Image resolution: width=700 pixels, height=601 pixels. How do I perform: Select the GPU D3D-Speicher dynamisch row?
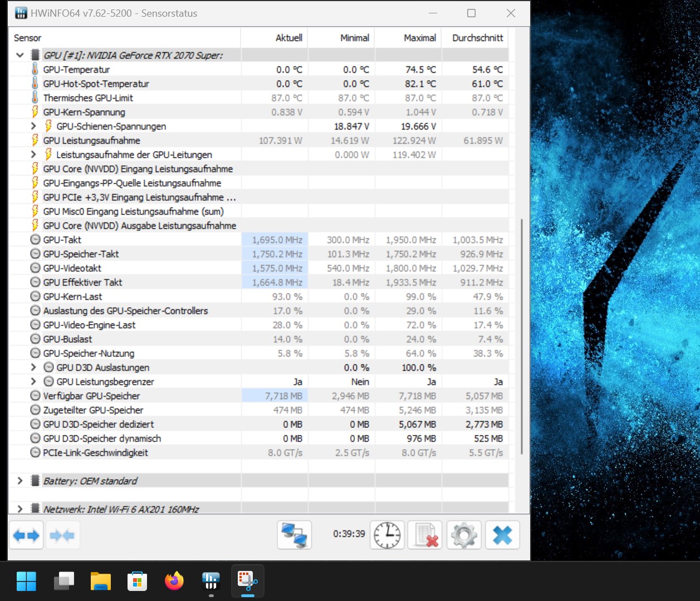point(259,438)
